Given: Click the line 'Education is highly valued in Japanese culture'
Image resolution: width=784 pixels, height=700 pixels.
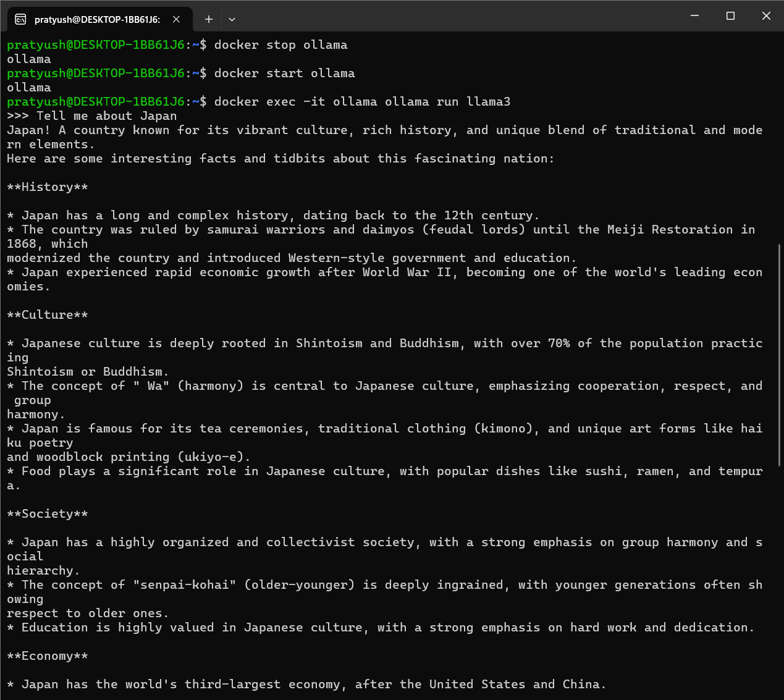Looking at the screenshot, I should pyautogui.click(x=381, y=627).
